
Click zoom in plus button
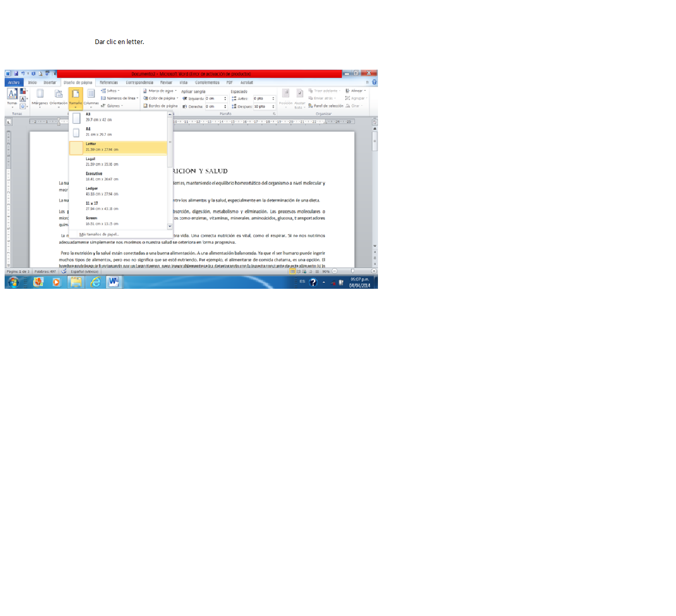coord(374,271)
